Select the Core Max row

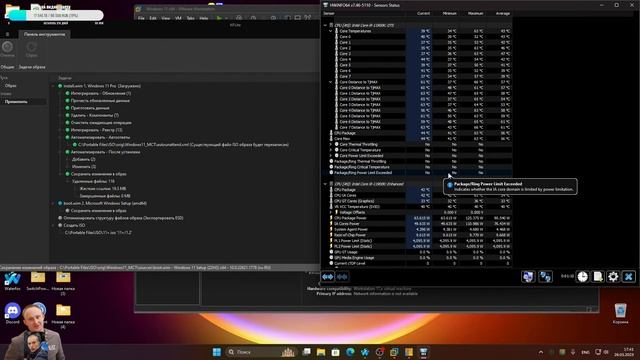[418, 139]
